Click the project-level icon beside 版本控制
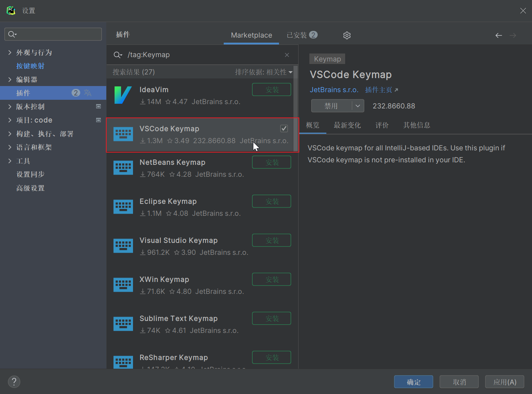This screenshot has width=532, height=394. click(98, 106)
